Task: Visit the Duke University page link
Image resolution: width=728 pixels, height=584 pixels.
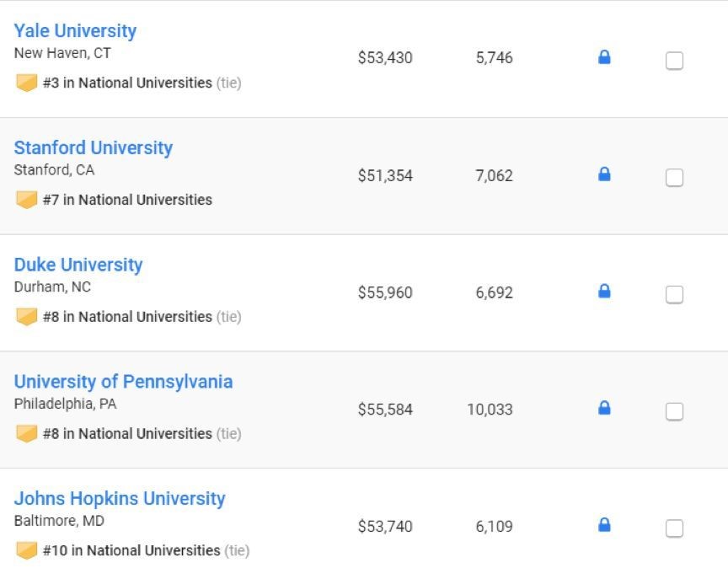Action: [x=78, y=265]
